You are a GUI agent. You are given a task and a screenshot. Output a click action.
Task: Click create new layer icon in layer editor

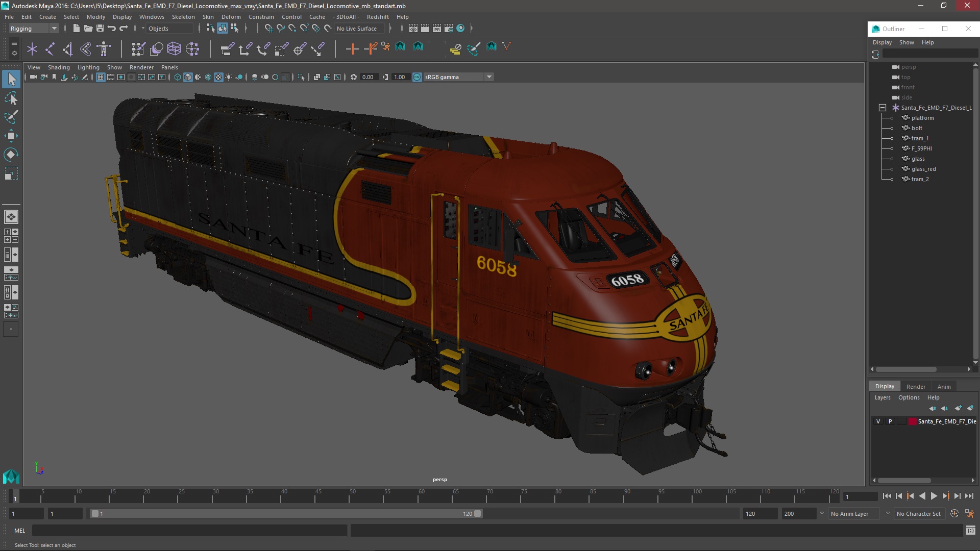[x=958, y=408]
